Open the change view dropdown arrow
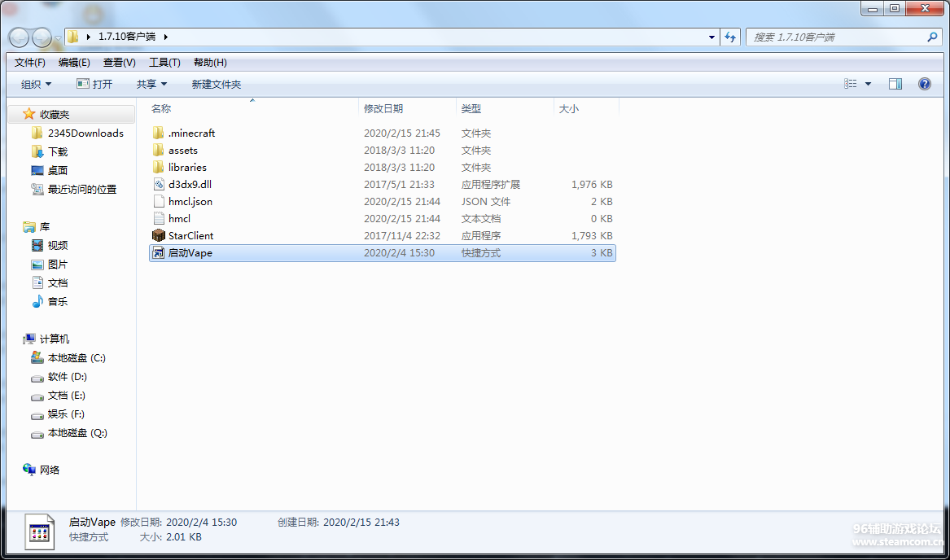Screen dimensions: 950x560 pyautogui.click(x=868, y=84)
